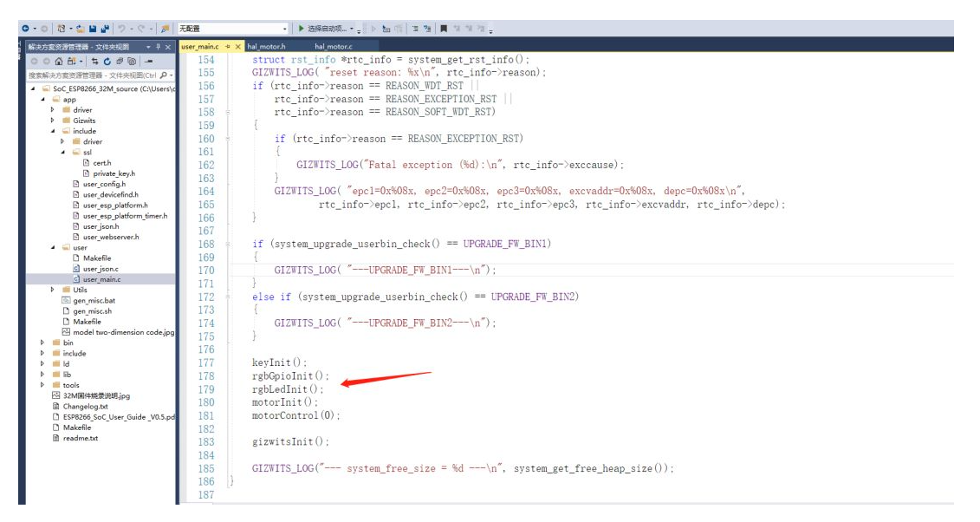Expand the tools folder

point(42,385)
